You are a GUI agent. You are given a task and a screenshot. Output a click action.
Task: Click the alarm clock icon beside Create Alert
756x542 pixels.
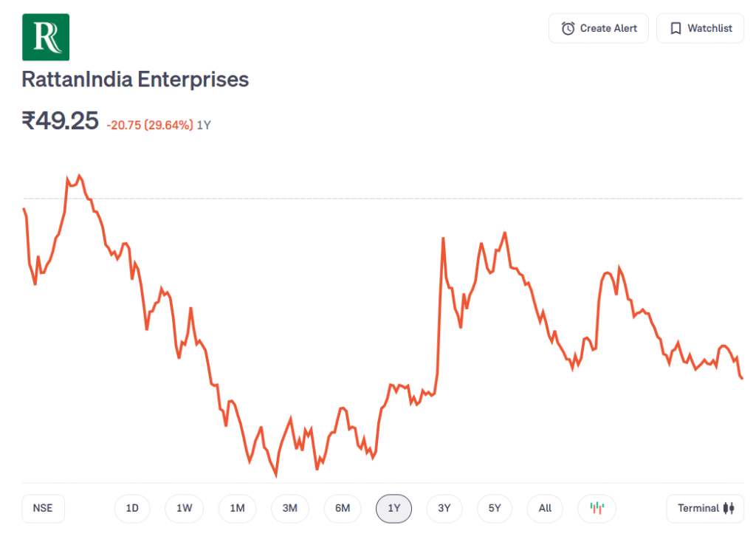point(568,28)
